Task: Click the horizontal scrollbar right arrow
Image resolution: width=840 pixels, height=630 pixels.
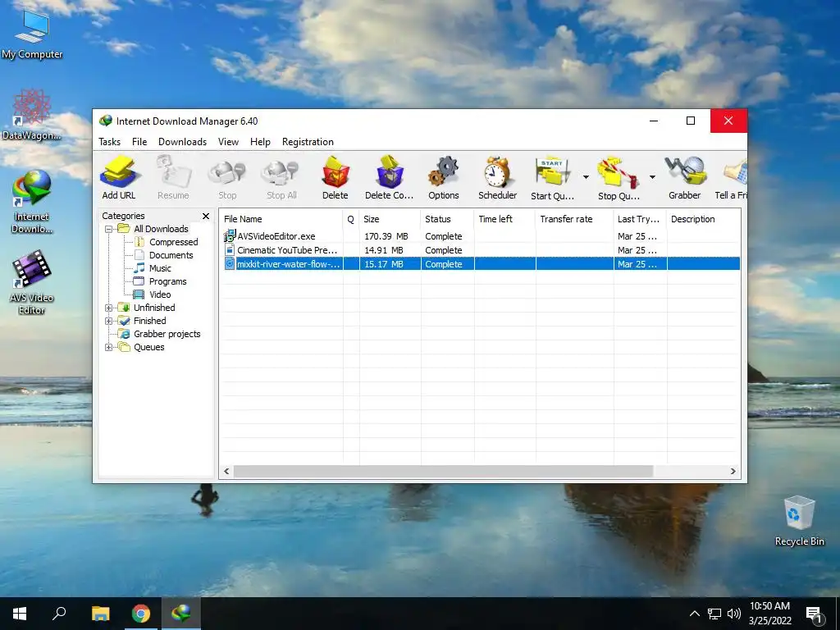Action: click(733, 472)
